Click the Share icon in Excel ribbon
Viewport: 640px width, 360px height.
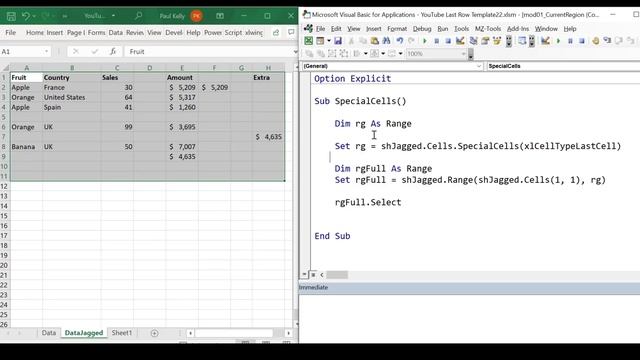coord(276,32)
